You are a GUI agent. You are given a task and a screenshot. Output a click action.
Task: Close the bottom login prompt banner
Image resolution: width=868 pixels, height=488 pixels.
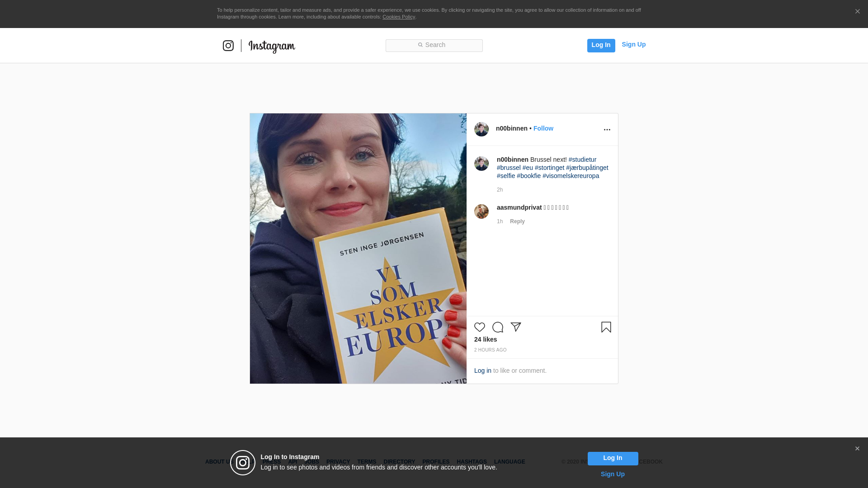point(857,449)
